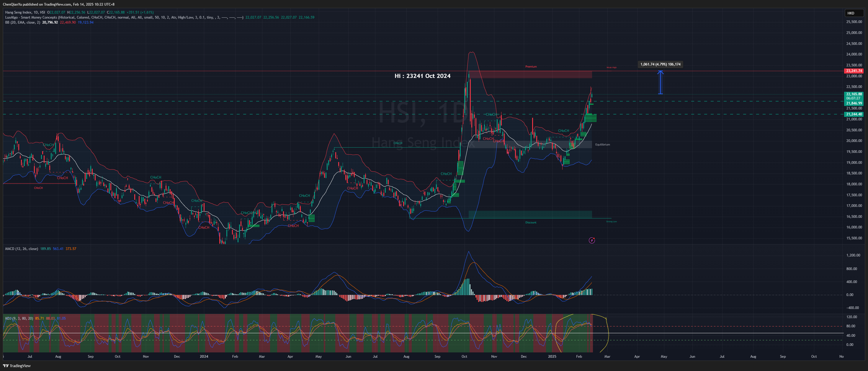This screenshot has height=371, width=868.
Task: Click the BB lower band value 19,123.94
Action: coord(86,22)
